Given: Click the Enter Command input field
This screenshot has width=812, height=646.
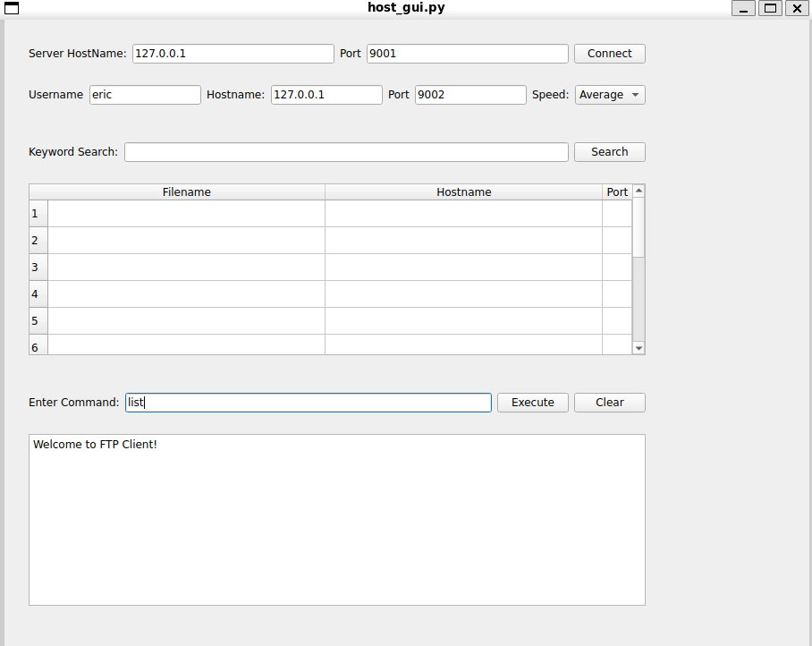Looking at the screenshot, I should (x=309, y=403).
